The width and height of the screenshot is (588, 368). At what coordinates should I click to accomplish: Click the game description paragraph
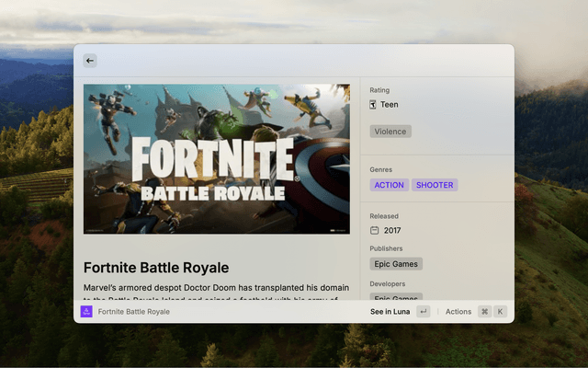216,290
